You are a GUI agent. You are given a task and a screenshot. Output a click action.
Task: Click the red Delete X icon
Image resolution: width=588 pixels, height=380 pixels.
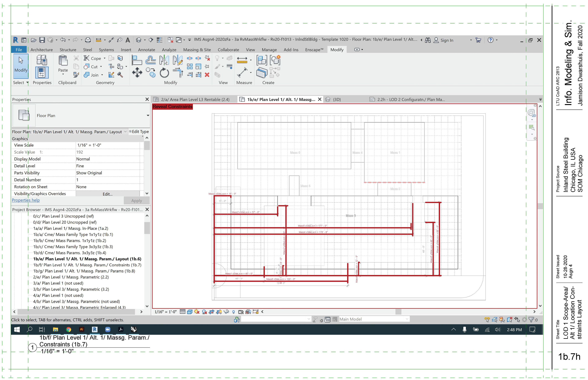207,75
